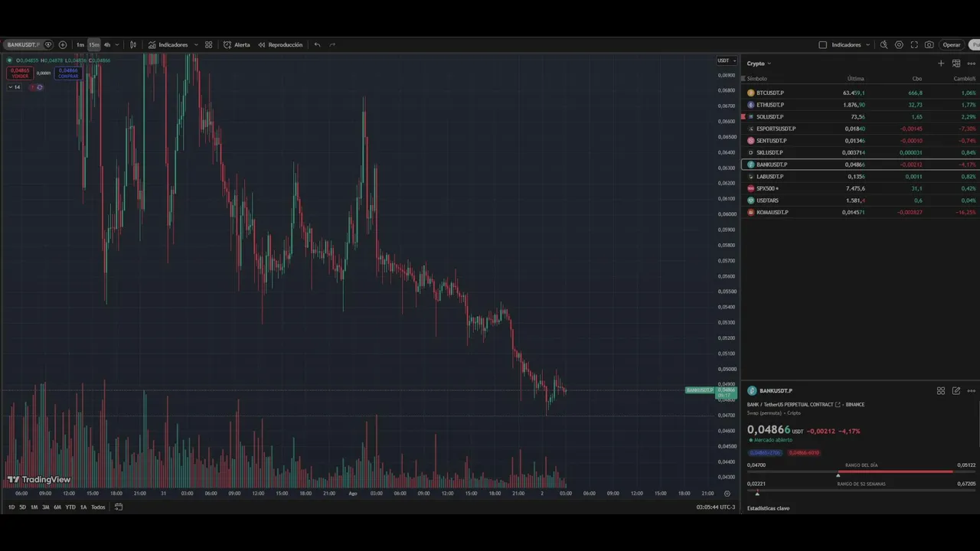Collapse the indicator legend showing 14
This screenshot has height=551, width=980.
tap(15, 87)
